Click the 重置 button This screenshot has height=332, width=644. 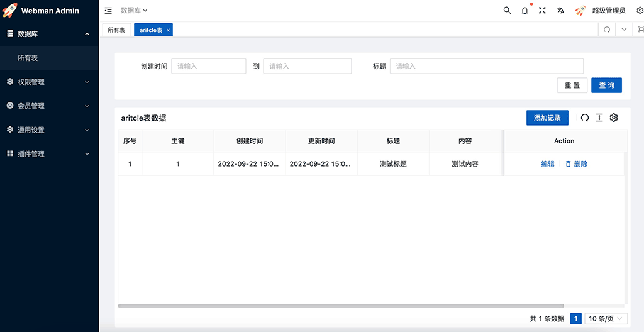[572, 86]
